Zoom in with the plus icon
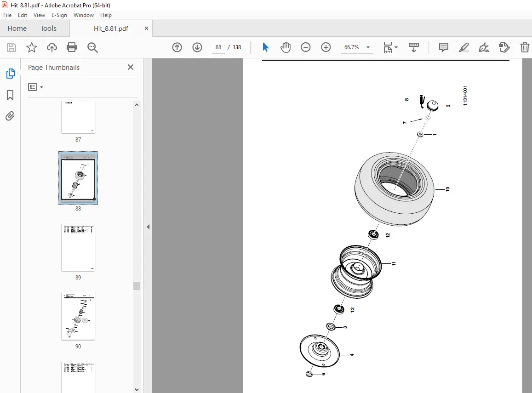The width and height of the screenshot is (532, 393). [326, 47]
